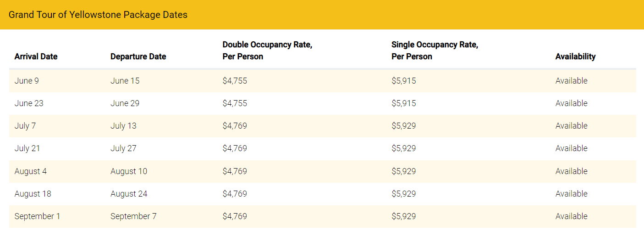The width and height of the screenshot is (644, 237).
Task: Click the Availability column header
Action: coord(575,56)
